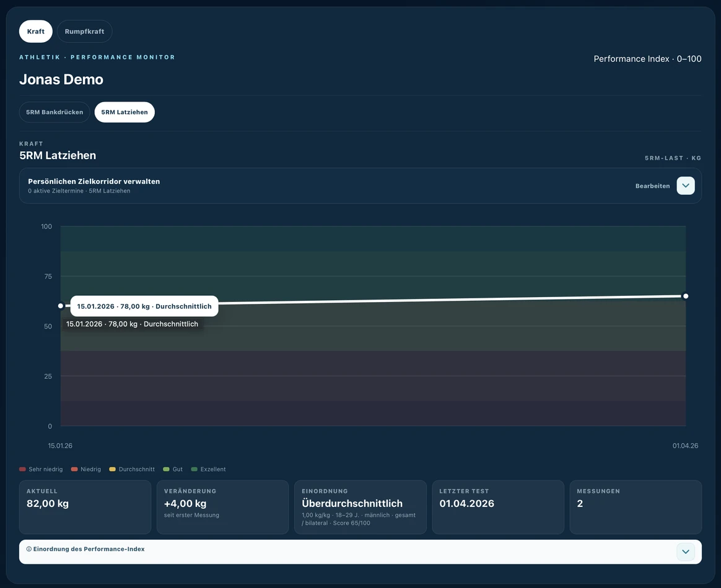This screenshot has width=721, height=588.
Task: Click the 01.04.2026 data point on chart
Action: coord(686,296)
